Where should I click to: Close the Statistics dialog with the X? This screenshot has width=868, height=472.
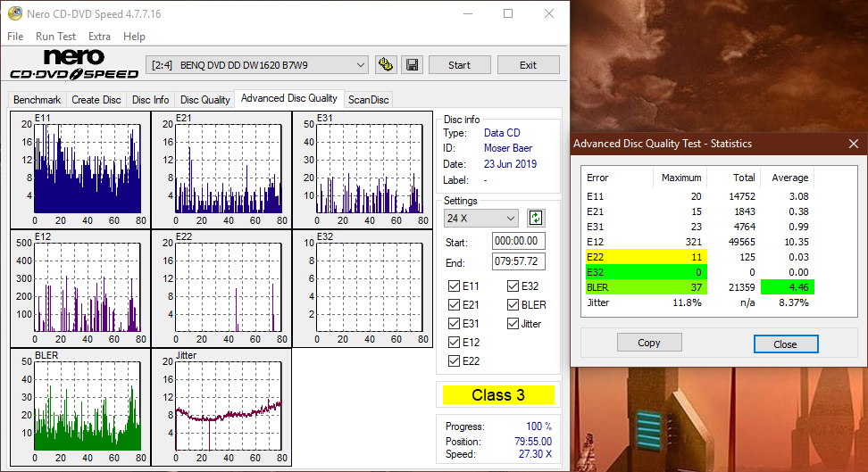pos(854,144)
